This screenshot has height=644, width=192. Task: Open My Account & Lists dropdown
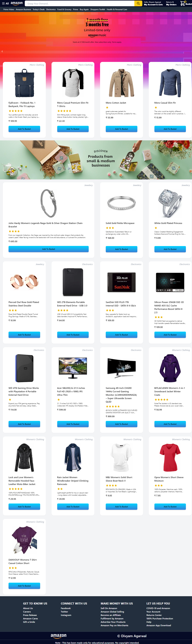coord(153,4)
